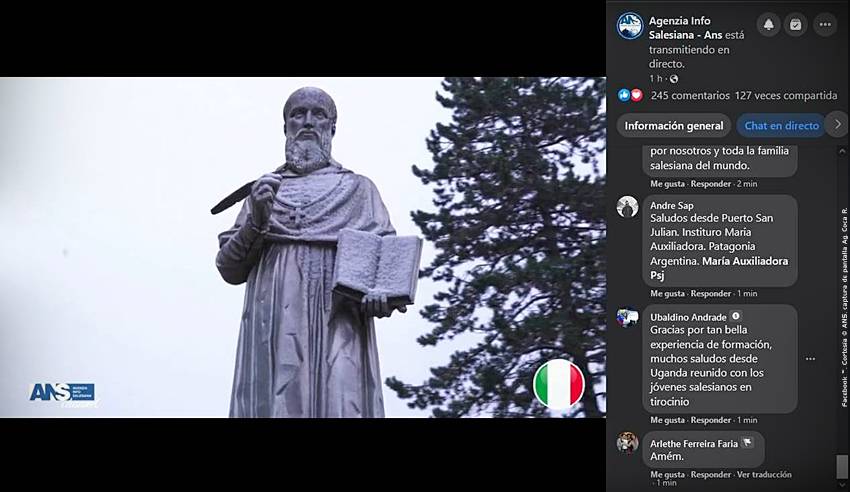
Task: Click the 2 min comment timestamp
Action: point(747,184)
